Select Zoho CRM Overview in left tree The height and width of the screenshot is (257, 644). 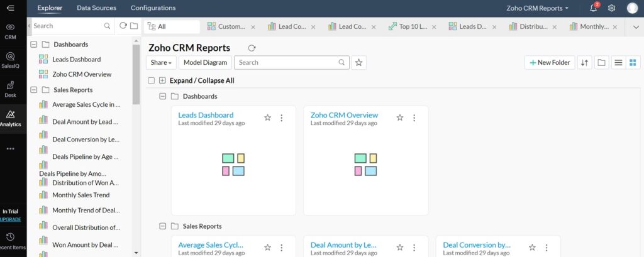[x=82, y=74]
